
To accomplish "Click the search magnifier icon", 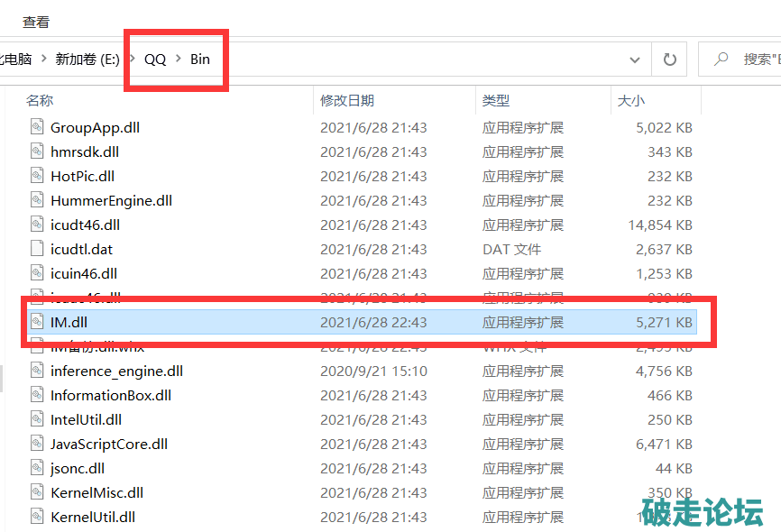I will pos(721,60).
